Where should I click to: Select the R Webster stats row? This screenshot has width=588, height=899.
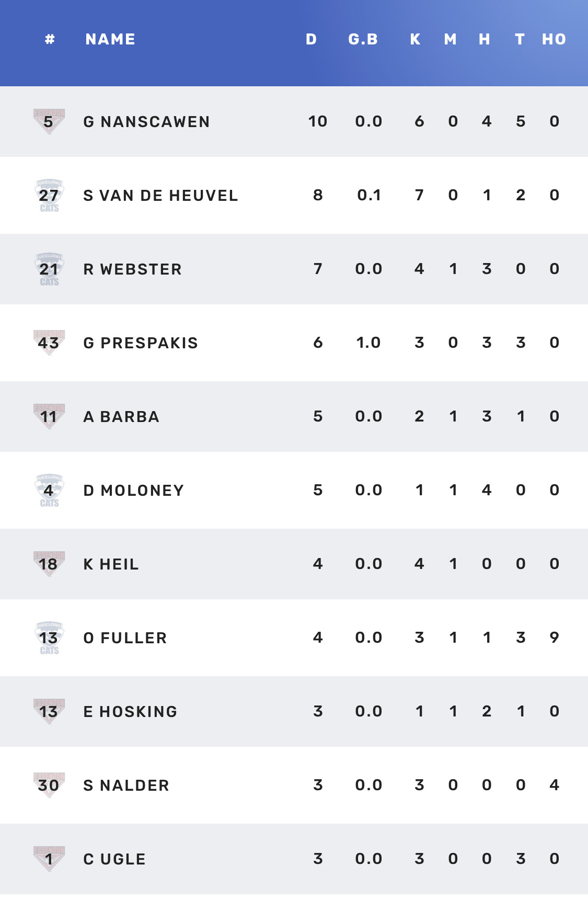click(294, 269)
